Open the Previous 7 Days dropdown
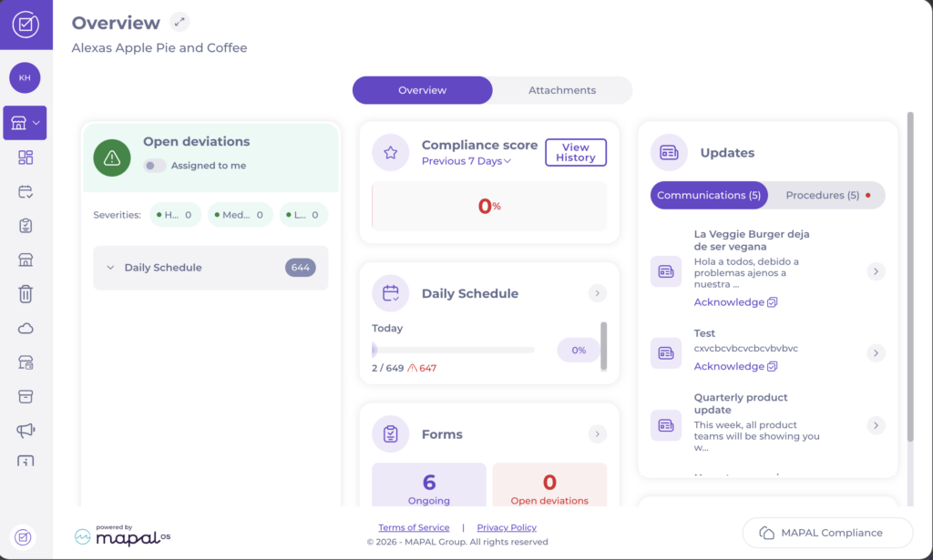Viewport: 933px width, 560px height. tap(466, 161)
